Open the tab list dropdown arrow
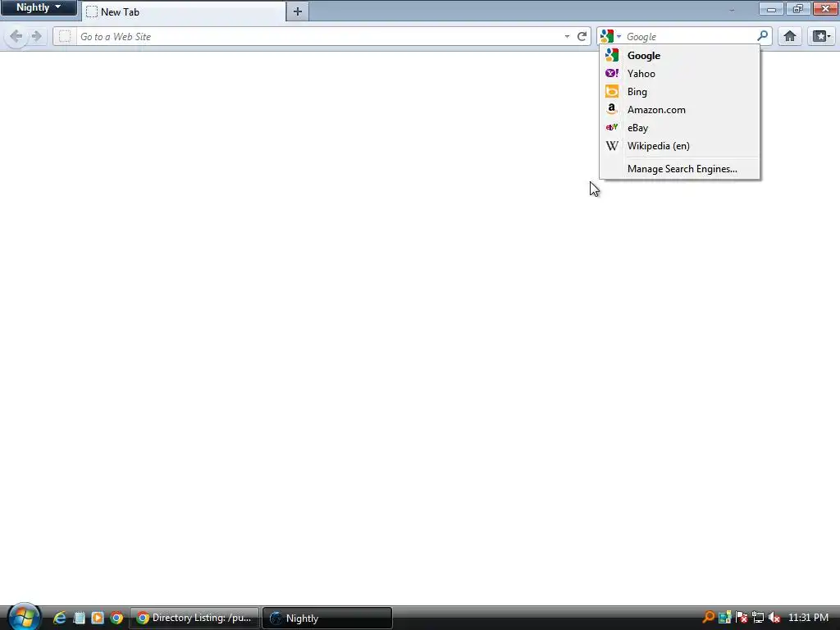Viewport: 840px width, 630px height. [x=732, y=10]
